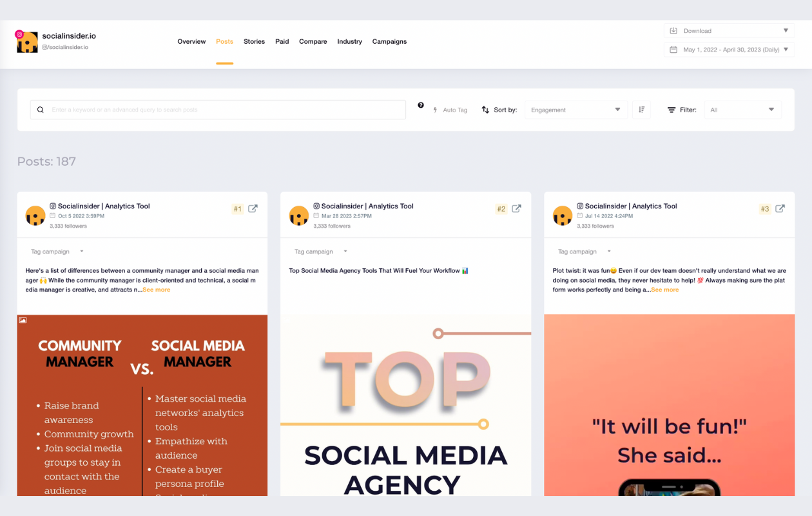
Task: Click post #1 title Socialinsider | Analytics Tool
Action: click(104, 206)
